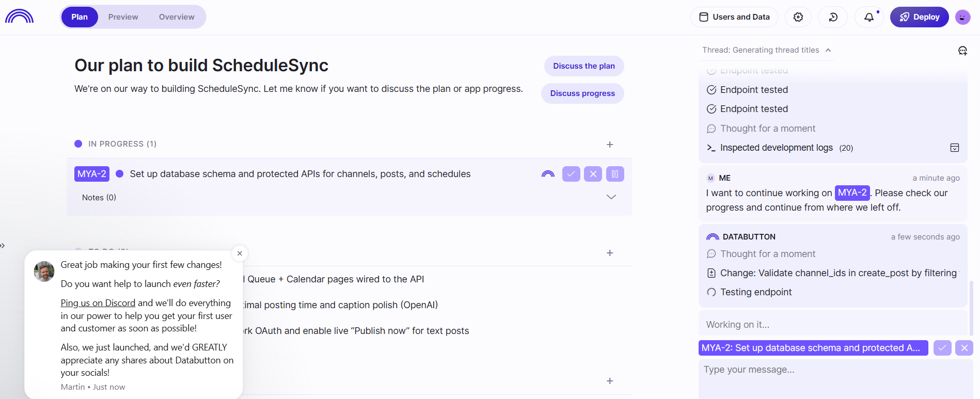
Task: Click Discuss progress
Action: (582, 93)
